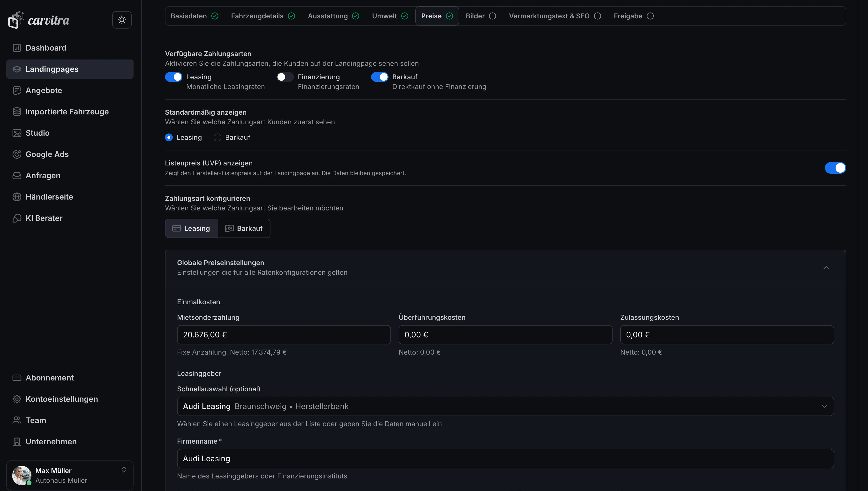Viewport: 868px width, 491px height.
Task: Expand the Max Müller account switcher
Action: (x=124, y=470)
